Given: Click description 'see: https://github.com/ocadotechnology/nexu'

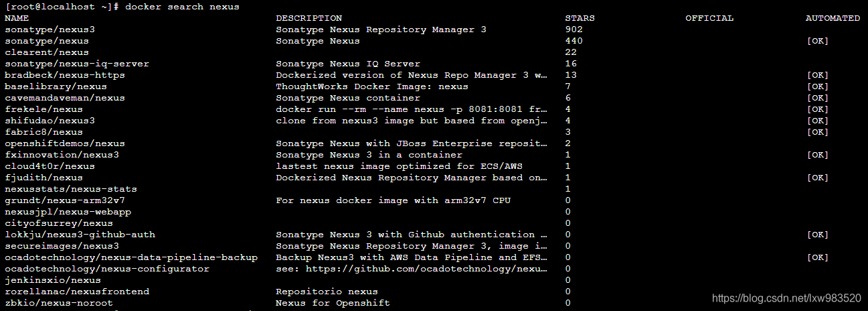Looking at the screenshot, I should tap(412, 269).
